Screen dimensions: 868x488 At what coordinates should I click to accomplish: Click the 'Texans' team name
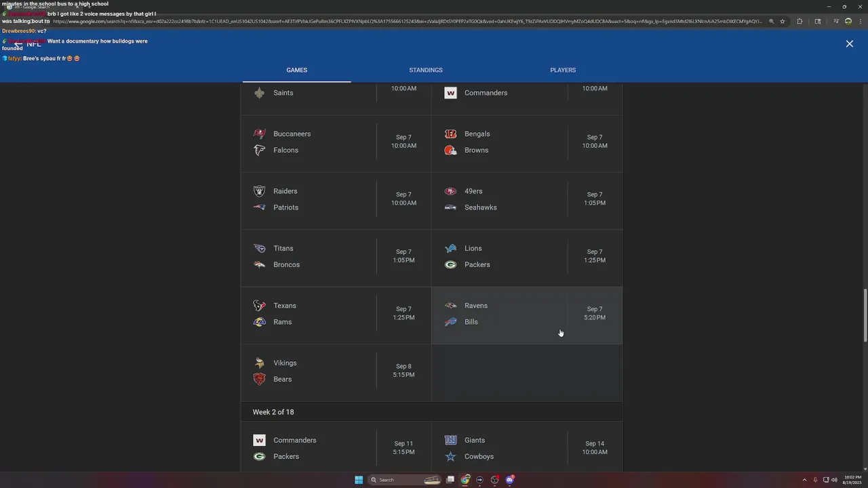tap(285, 306)
